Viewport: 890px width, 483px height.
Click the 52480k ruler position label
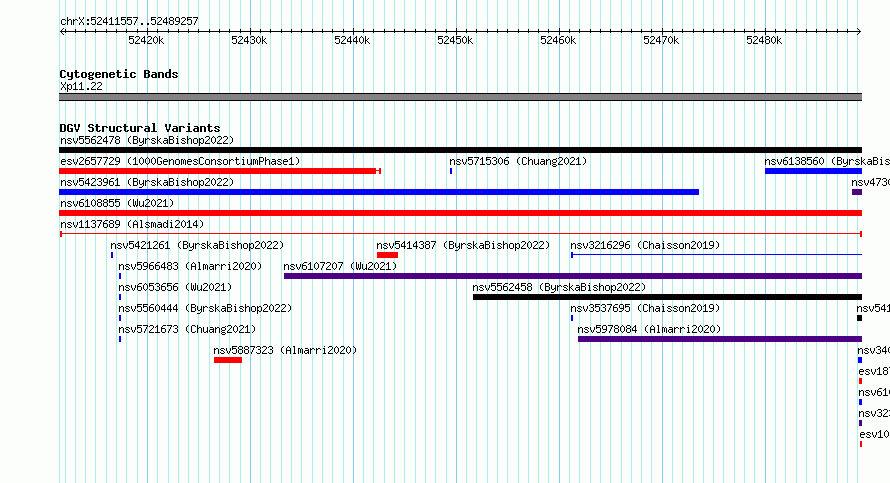(x=765, y=40)
